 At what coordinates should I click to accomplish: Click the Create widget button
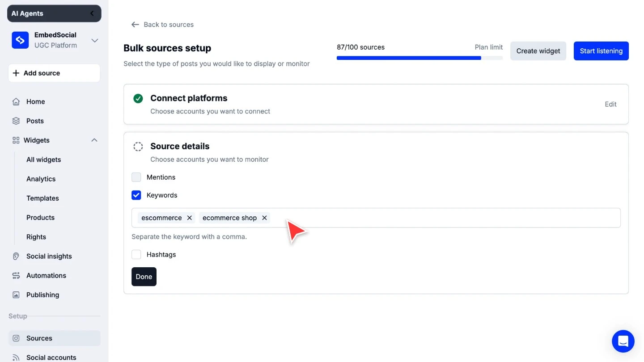coord(538,51)
